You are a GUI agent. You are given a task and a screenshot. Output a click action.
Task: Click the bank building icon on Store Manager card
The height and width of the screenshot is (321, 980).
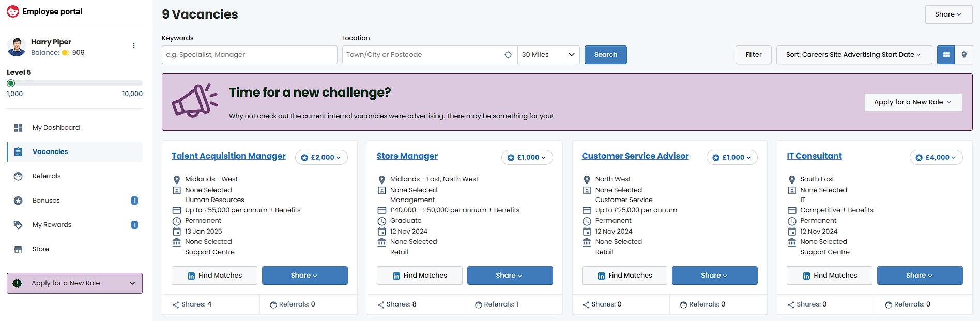coord(382,242)
